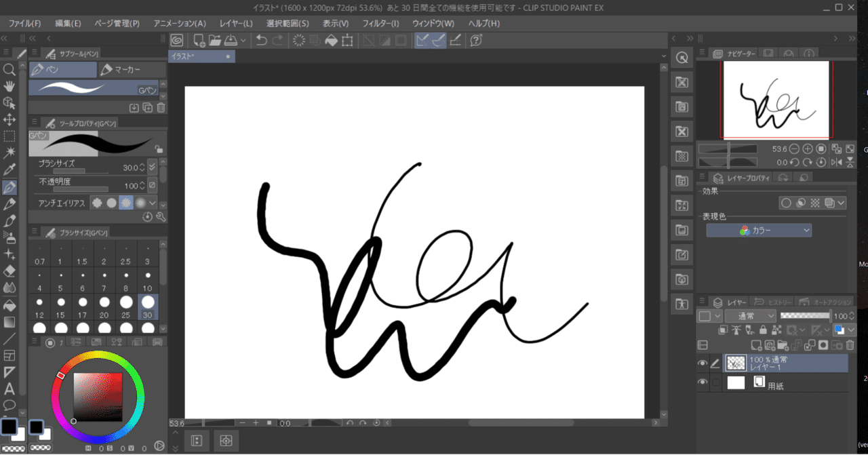Hide レイヤー1 with its eye icon
Screen dimensions: 868x455
[703, 363]
